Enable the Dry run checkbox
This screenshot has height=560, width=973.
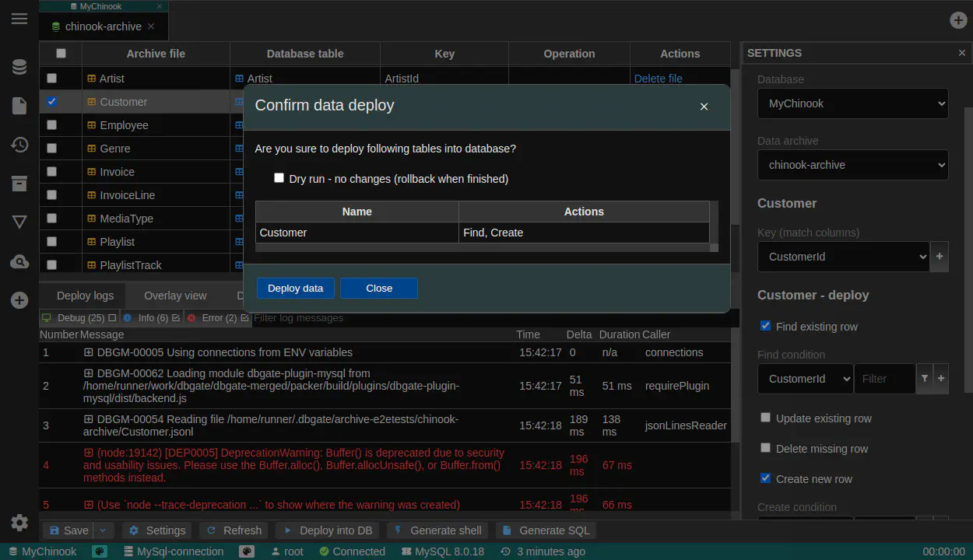[x=279, y=178]
